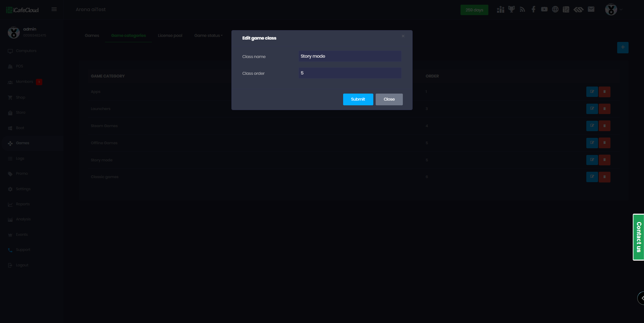Switch to the Game categories tab

point(128,36)
